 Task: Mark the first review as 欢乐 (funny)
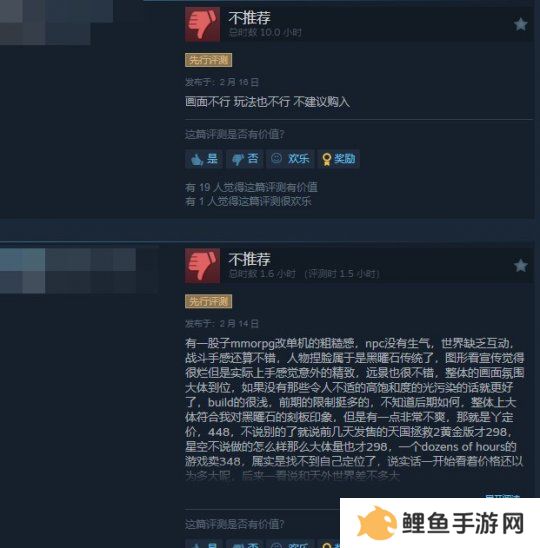coord(290,159)
